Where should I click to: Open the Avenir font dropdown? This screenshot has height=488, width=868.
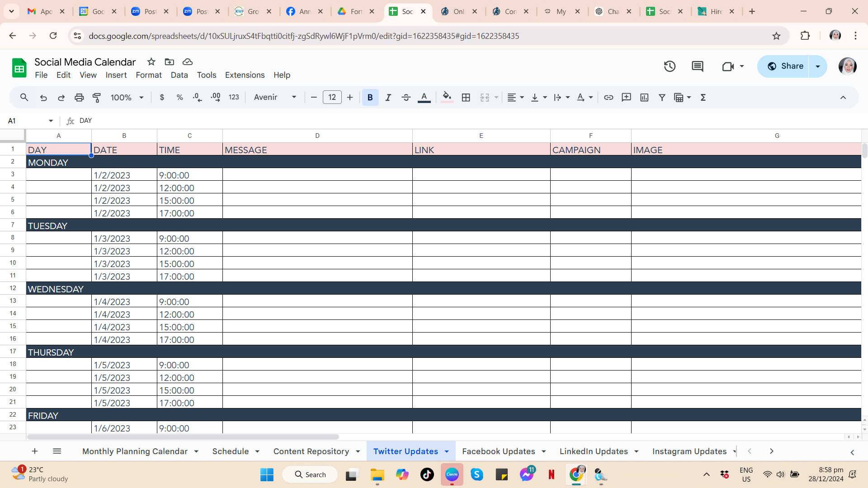click(275, 97)
